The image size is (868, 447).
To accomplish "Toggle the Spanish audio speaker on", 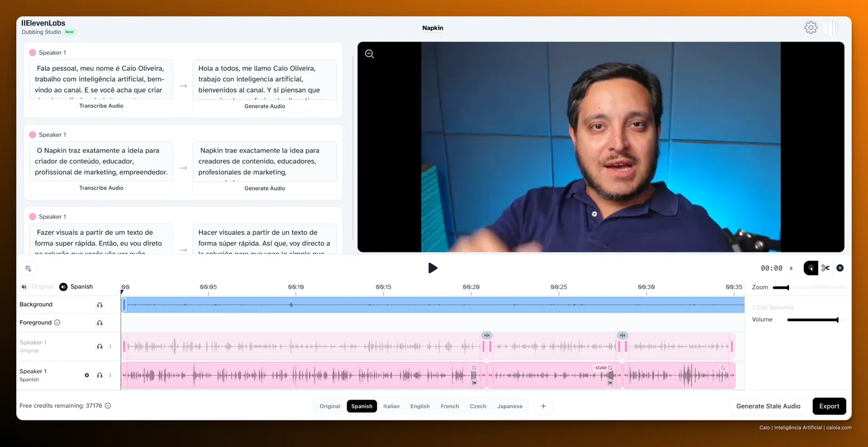I will (x=63, y=286).
